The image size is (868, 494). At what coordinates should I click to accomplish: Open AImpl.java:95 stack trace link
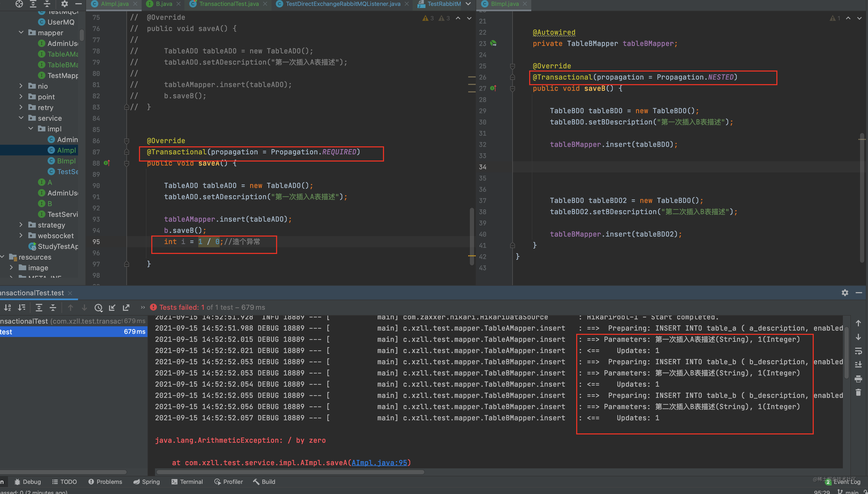379,462
